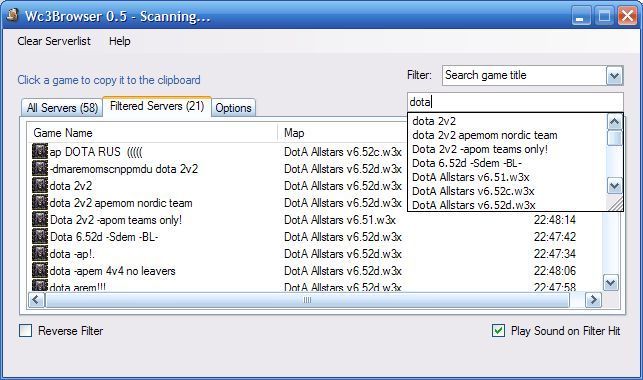Screen dimensions: 643x380
Task: Copy 'dota 2v2 apemom nordic team' in server list
Action: click(121, 203)
